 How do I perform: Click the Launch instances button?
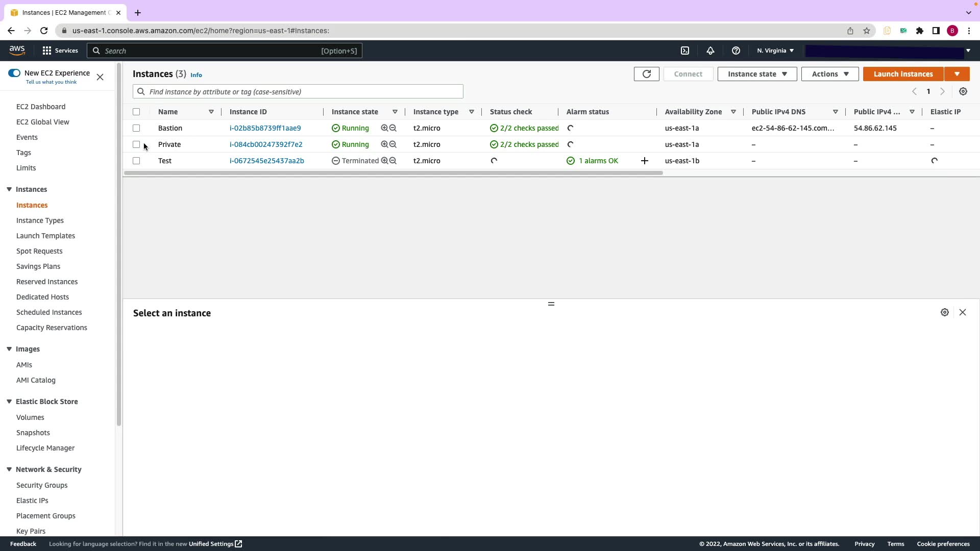903,74
